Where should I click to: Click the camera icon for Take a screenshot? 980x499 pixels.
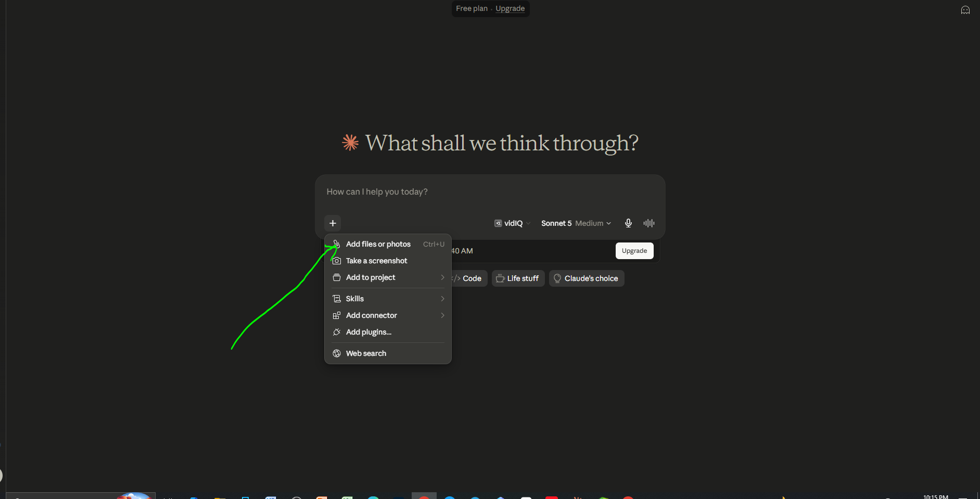click(337, 261)
